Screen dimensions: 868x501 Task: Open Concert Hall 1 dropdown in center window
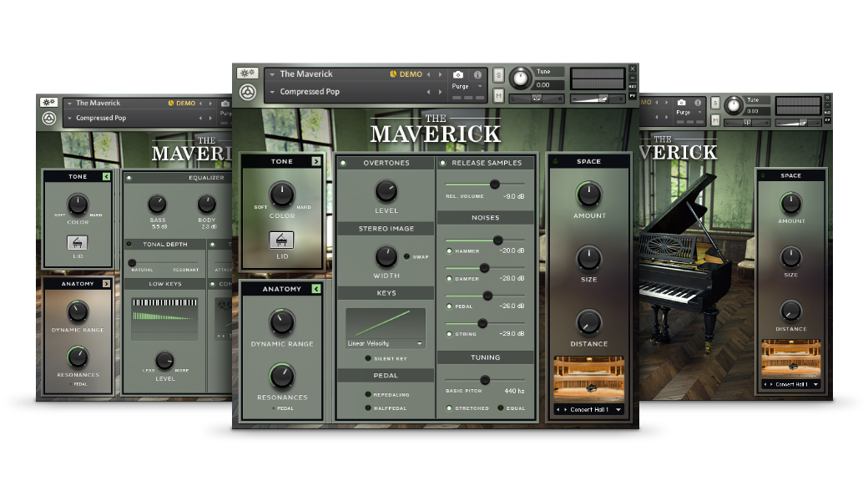click(x=618, y=410)
